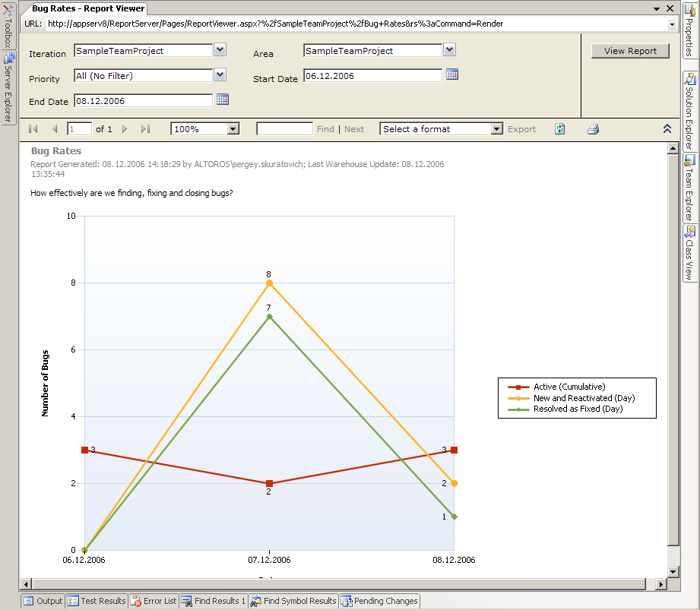Expand the Iteration dropdown
Image resolution: width=700 pixels, height=610 pixels.
[x=220, y=49]
